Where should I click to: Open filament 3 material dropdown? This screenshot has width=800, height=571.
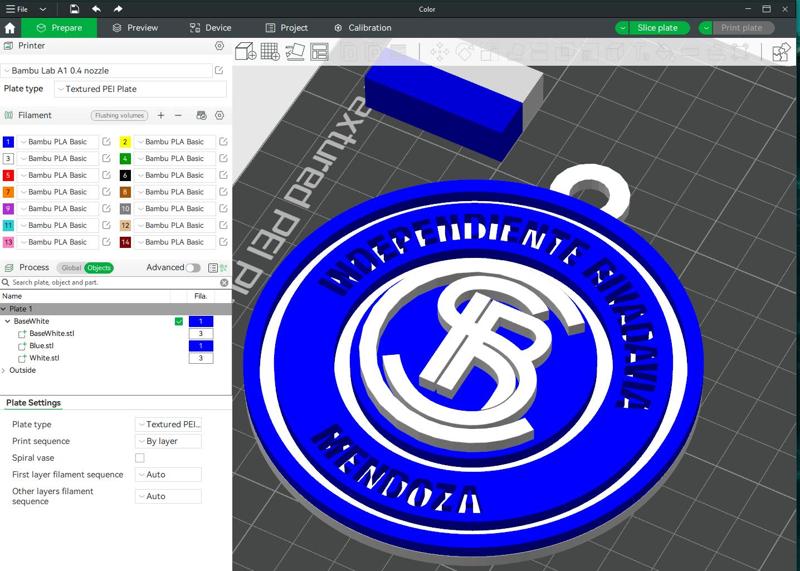tap(58, 158)
